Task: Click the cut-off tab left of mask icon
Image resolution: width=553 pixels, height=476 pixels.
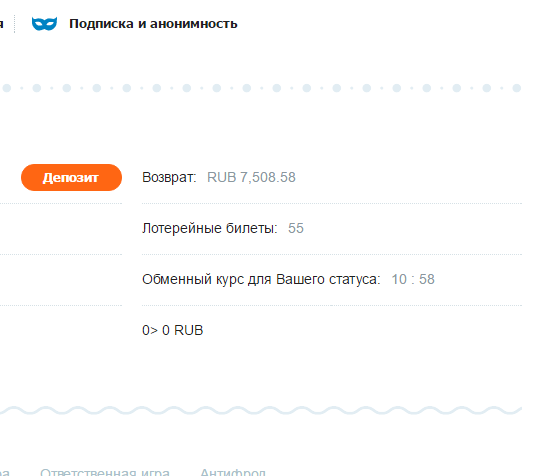Action: pos(2,24)
